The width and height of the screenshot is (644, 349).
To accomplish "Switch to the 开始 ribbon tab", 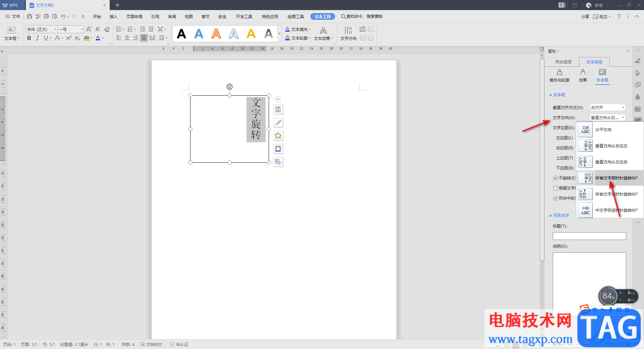I will click(x=97, y=16).
